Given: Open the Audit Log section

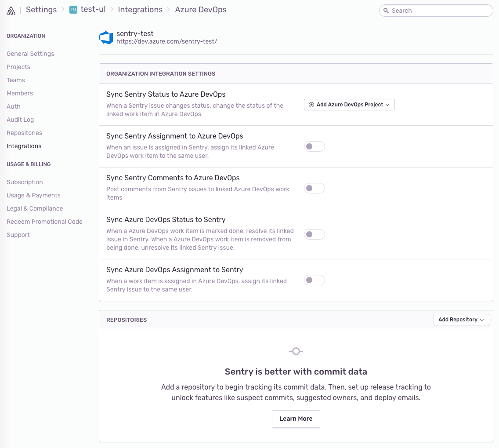Looking at the screenshot, I should [x=20, y=120].
